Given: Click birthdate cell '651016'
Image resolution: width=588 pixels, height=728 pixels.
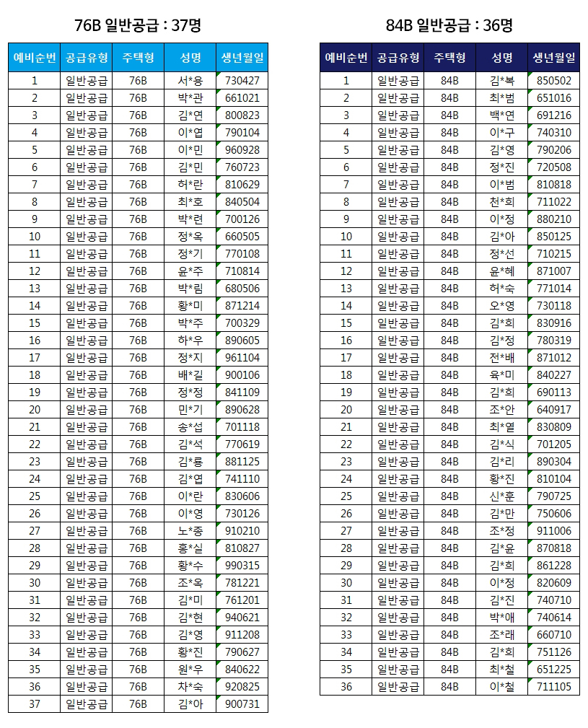Looking at the screenshot, I should [x=553, y=98].
